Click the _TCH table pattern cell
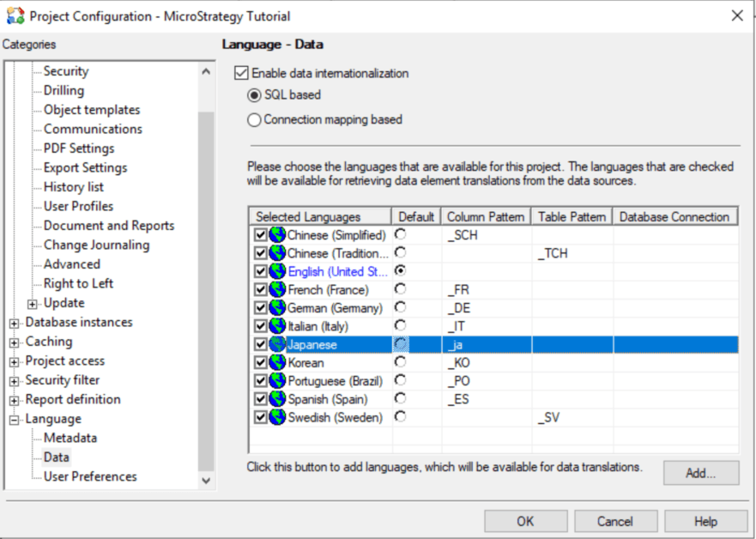Image resolution: width=756 pixels, height=539 pixels. (572, 253)
